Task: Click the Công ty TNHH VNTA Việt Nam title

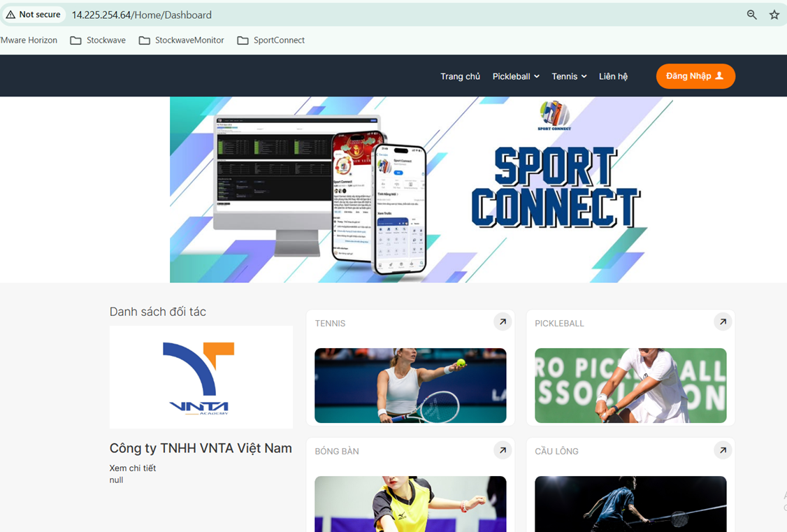Action: (x=201, y=448)
